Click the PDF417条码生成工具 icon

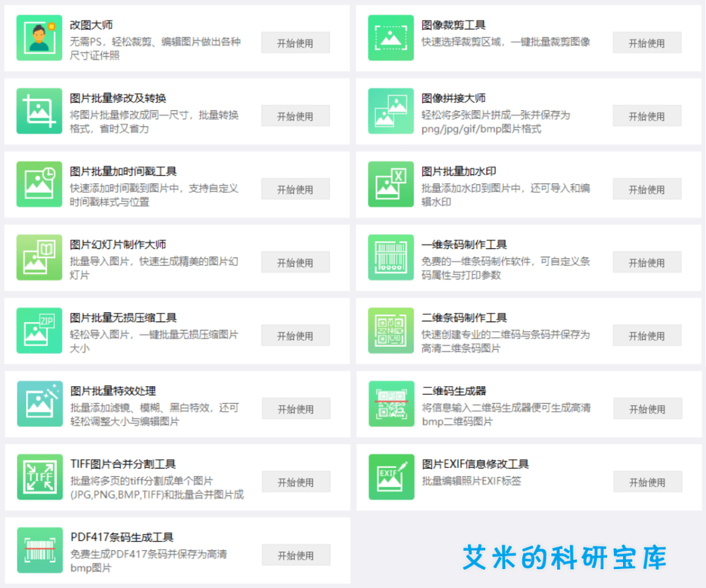pos(40,550)
